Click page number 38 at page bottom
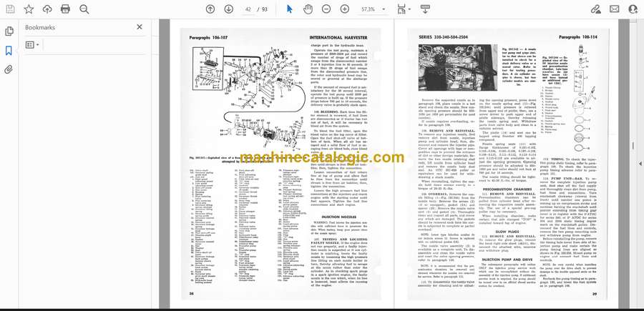 click(192, 293)
